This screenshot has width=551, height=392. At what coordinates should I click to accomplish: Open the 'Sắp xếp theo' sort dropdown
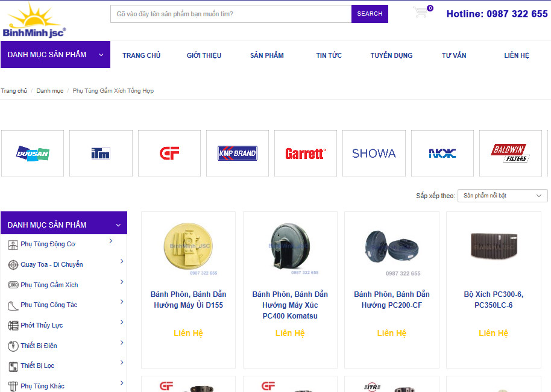502,196
